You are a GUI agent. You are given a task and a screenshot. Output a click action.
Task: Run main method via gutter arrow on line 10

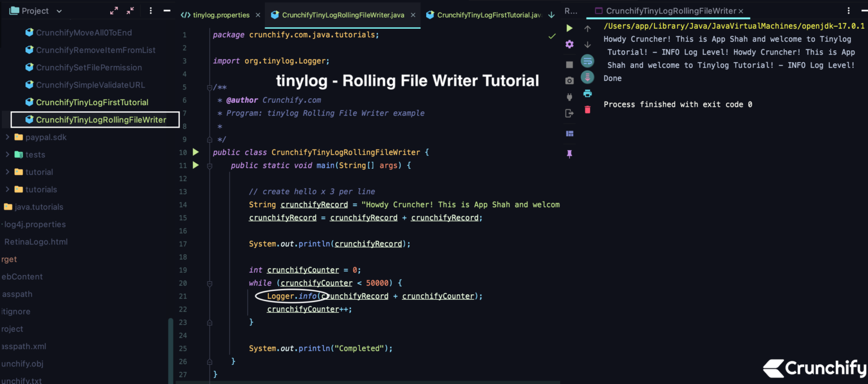[195, 152]
